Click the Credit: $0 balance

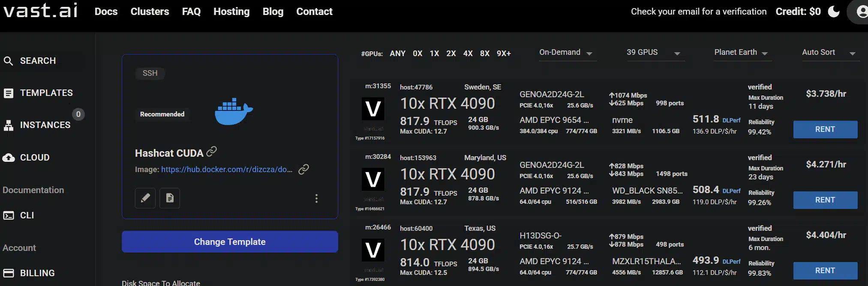[798, 12]
